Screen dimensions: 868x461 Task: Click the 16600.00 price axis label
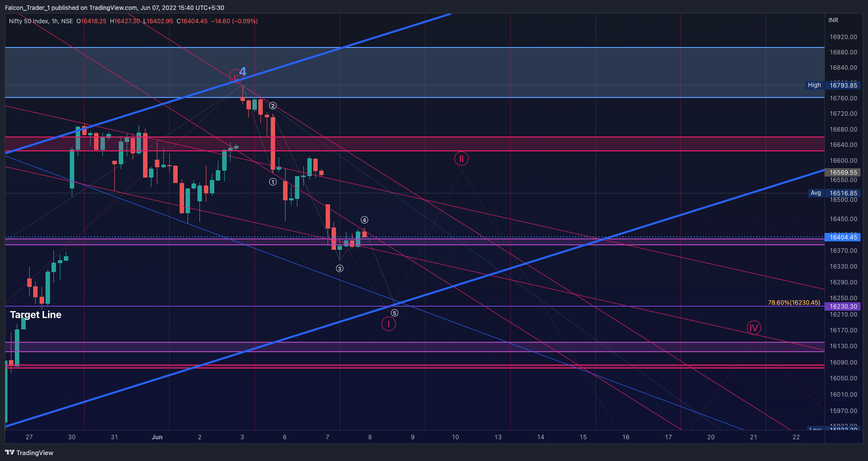843,161
